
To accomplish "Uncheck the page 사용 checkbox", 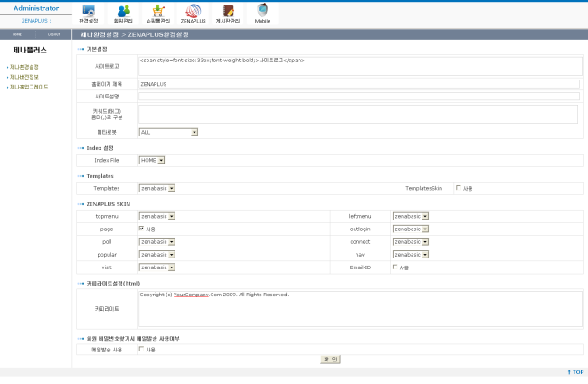I will (142, 229).
